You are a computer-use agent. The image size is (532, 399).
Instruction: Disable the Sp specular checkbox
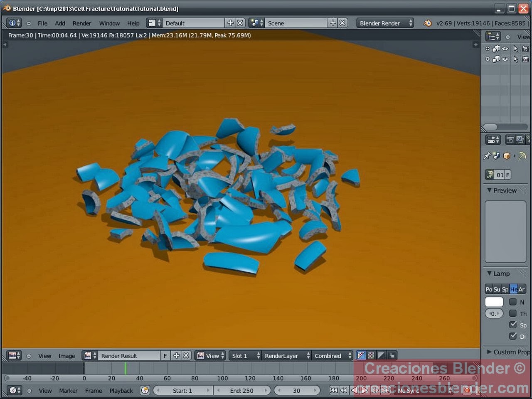tap(513, 325)
